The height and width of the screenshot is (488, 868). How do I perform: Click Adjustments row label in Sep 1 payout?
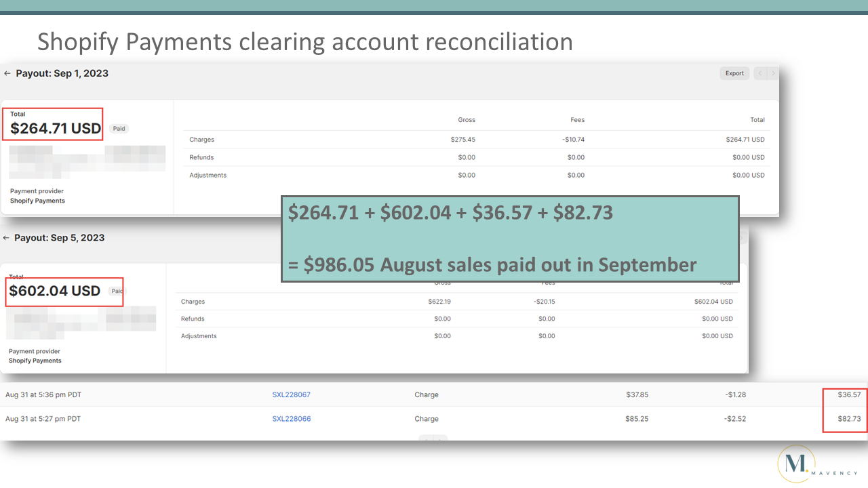[x=208, y=175]
